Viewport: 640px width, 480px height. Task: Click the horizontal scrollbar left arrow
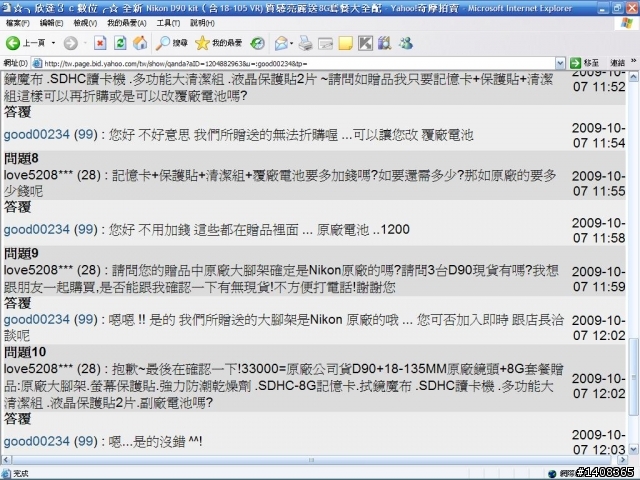pos(6,460)
